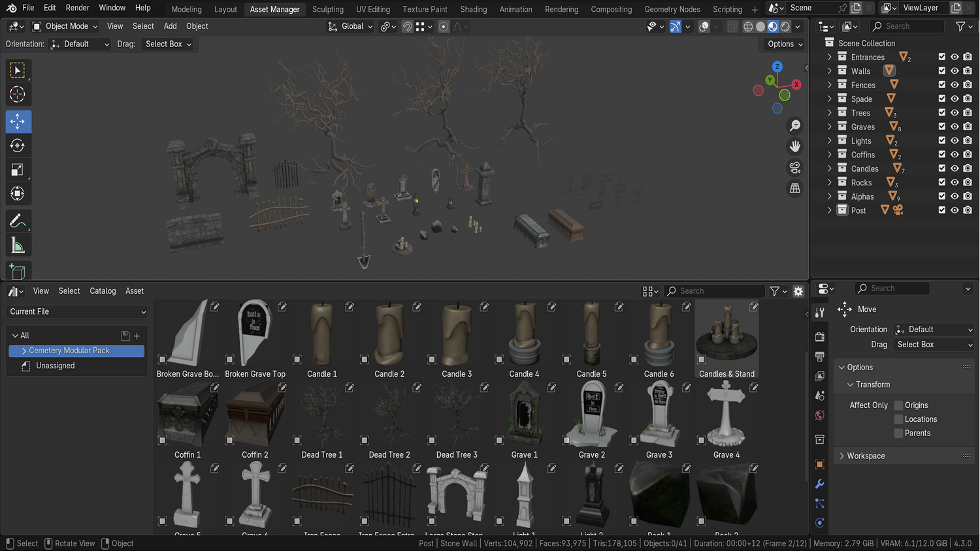Toggle the snapping magnet in viewport header
The height and width of the screenshot is (551, 980).
[x=407, y=27]
